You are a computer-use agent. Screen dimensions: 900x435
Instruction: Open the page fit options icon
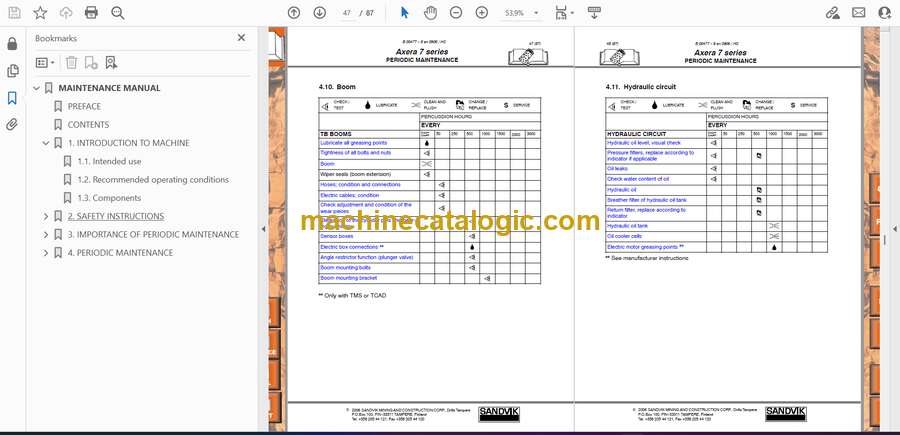point(564,13)
